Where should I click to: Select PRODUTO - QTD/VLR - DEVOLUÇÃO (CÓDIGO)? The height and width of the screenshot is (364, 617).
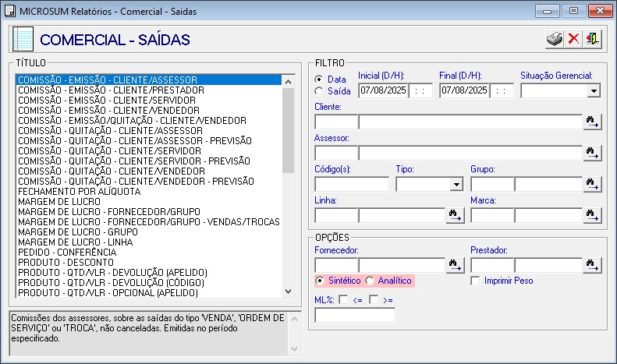pos(149,283)
